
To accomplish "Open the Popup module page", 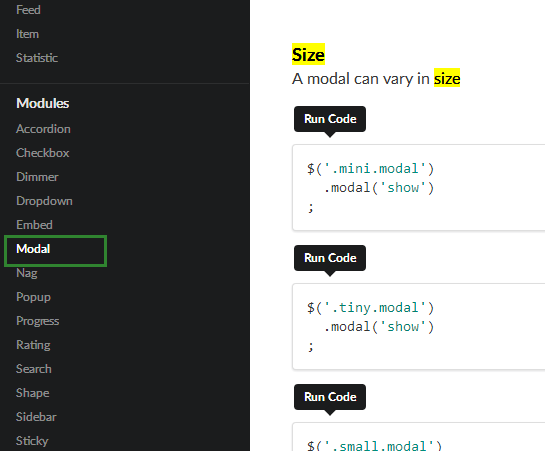I will [33, 297].
